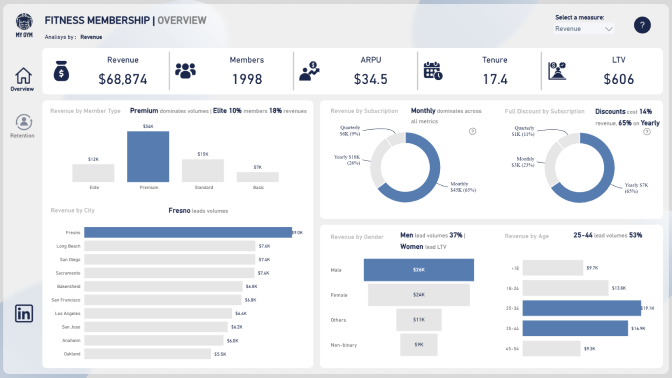Click the dropdown chevron beside Revenue
Screen dimensions: 672x378
pyautogui.click(x=609, y=29)
